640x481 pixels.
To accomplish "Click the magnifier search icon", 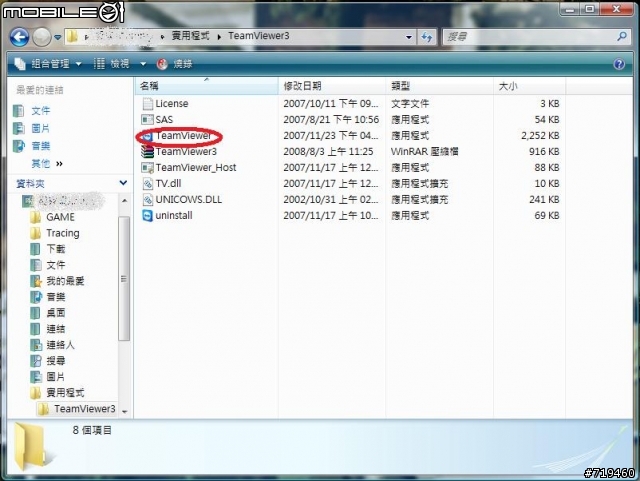I will point(622,37).
